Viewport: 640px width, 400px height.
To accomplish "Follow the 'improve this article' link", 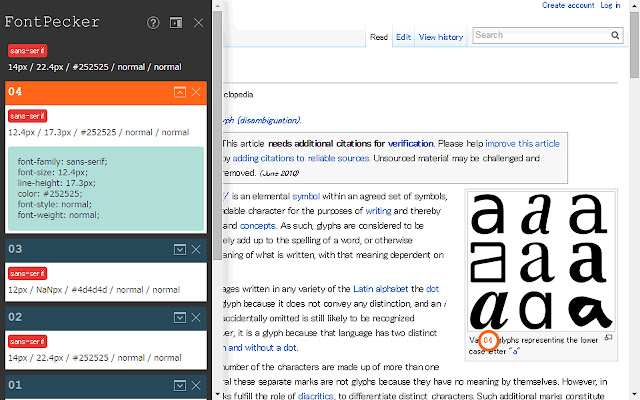I will pos(522,144).
